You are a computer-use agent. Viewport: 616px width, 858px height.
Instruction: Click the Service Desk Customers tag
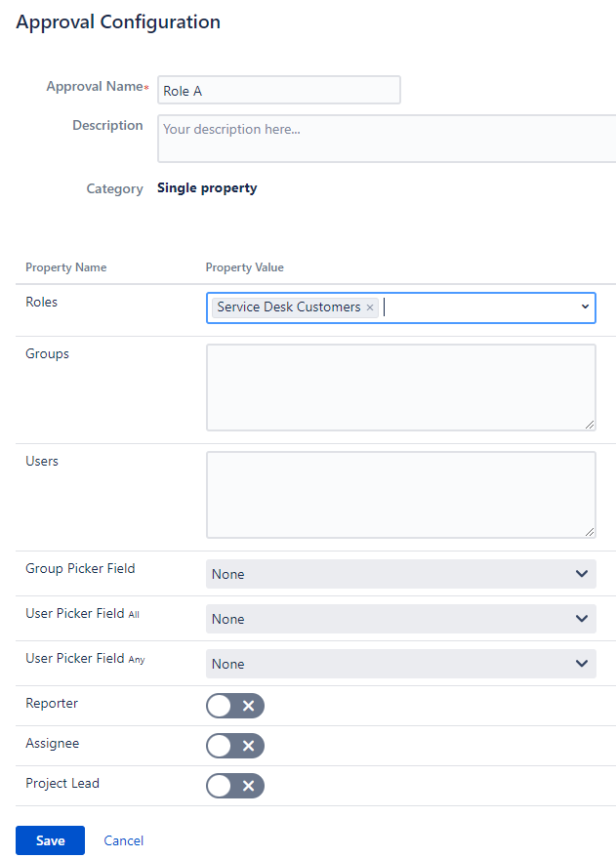288,307
